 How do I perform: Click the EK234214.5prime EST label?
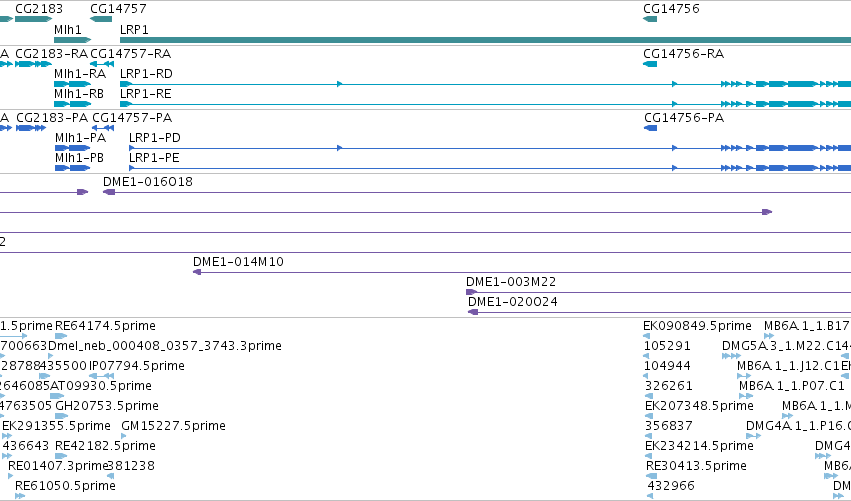point(699,446)
